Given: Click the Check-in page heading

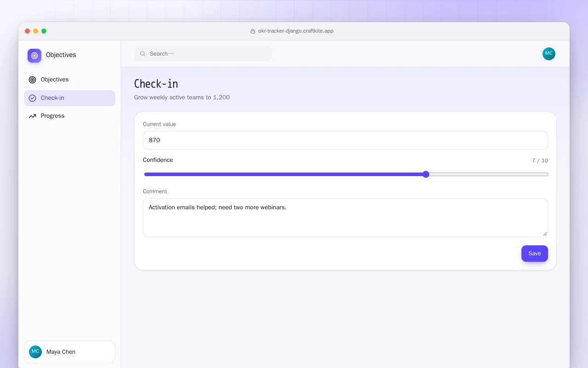Looking at the screenshot, I should (x=156, y=84).
